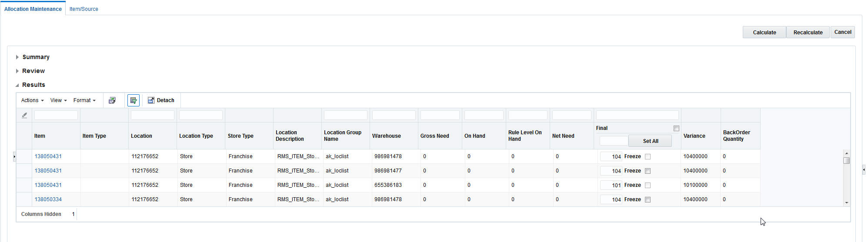The height and width of the screenshot is (242, 868).
Task: Expand the Review section
Action: pos(17,71)
